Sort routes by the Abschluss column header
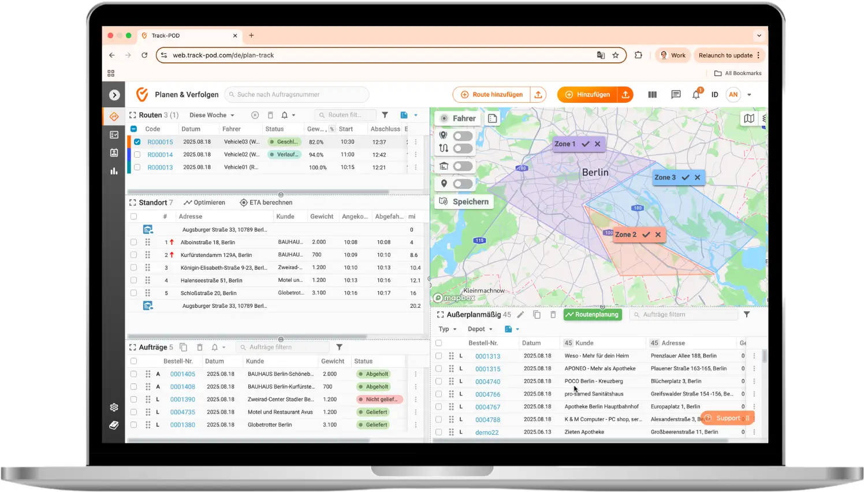 point(385,129)
